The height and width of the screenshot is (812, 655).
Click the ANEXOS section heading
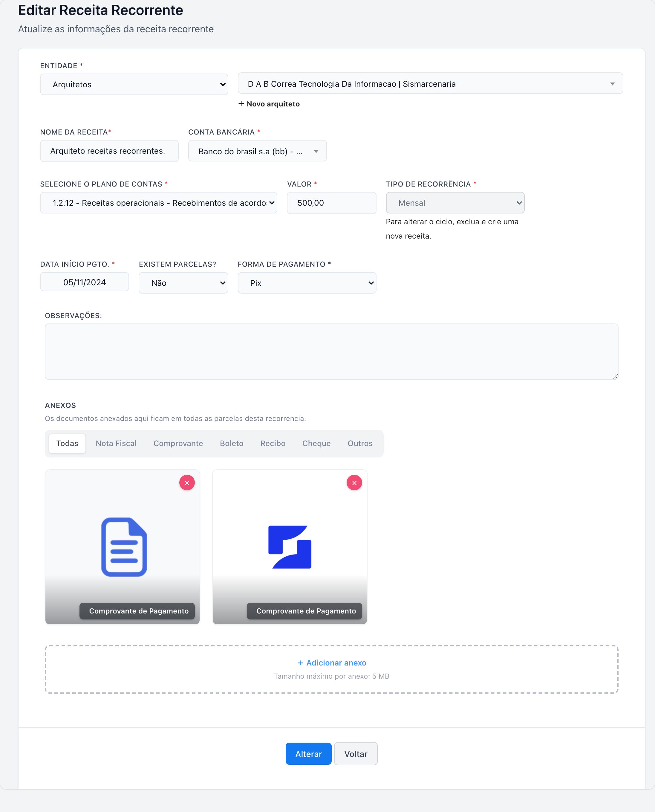point(60,405)
